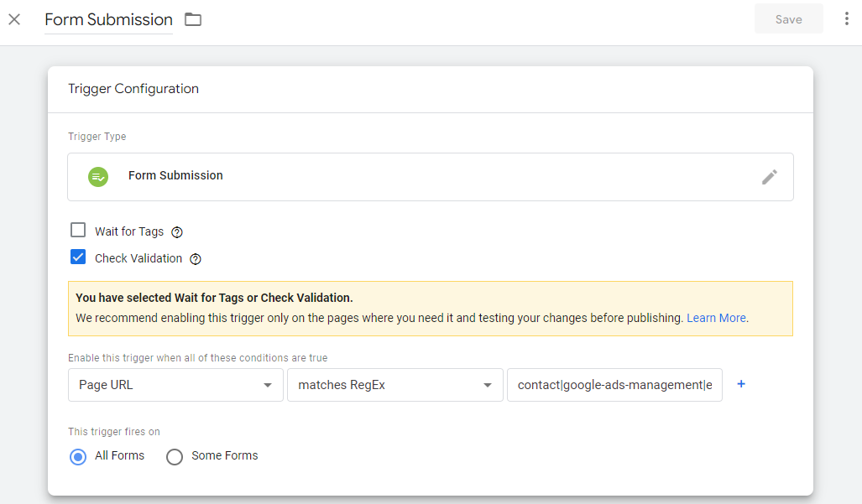Open the three-dot more options menu

tap(847, 19)
